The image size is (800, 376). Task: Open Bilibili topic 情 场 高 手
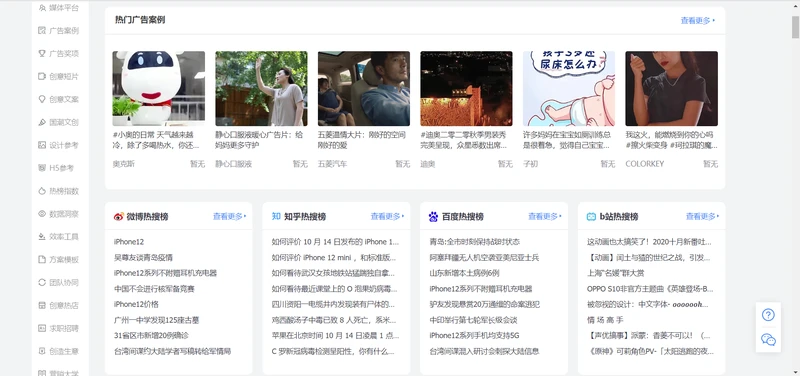(x=605, y=320)
